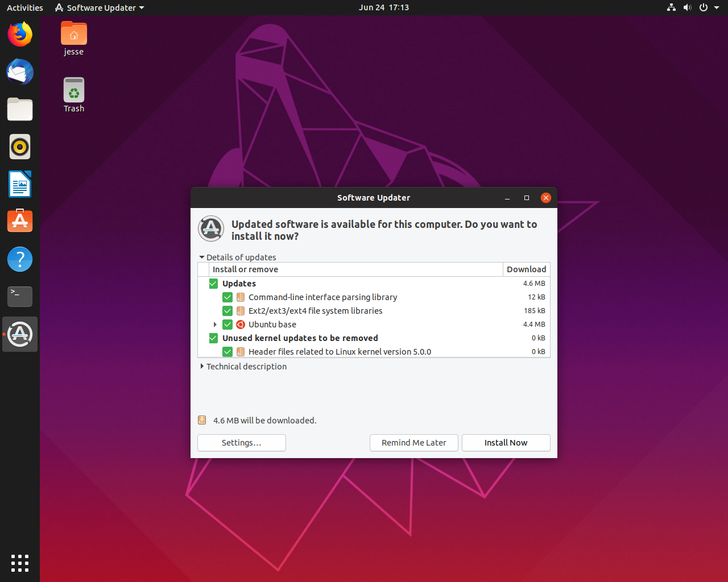Screen dimensions: 728x582
Task: Expand the Ubuntu base row
Action: click(x=215, y=325)
